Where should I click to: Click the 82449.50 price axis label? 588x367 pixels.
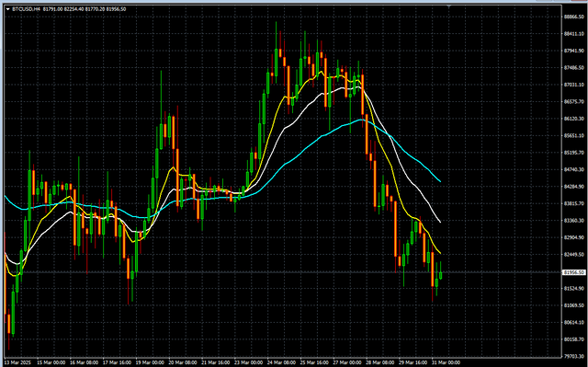point(574,255)
